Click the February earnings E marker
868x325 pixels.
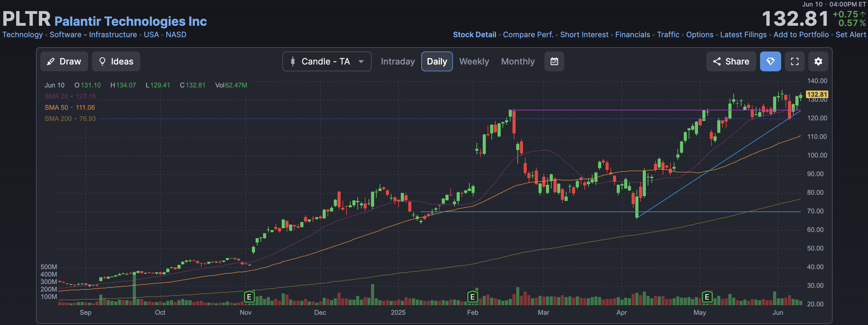472,297
